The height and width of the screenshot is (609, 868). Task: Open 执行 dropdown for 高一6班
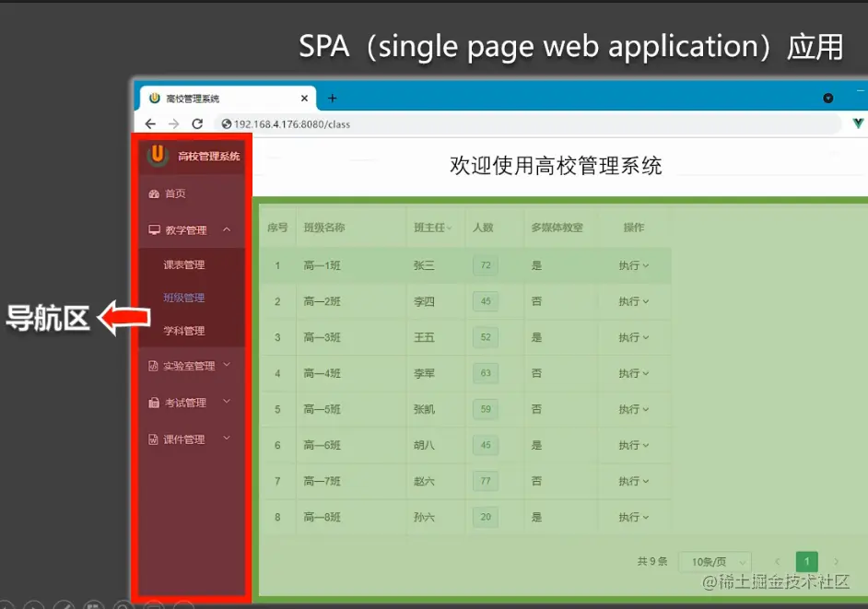click(x=633, y=445)
